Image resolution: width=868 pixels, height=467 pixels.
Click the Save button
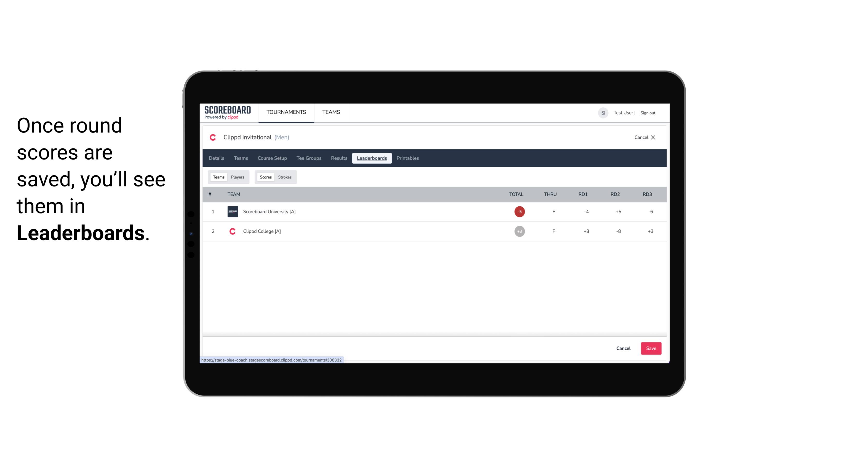[x=650, y=348]
